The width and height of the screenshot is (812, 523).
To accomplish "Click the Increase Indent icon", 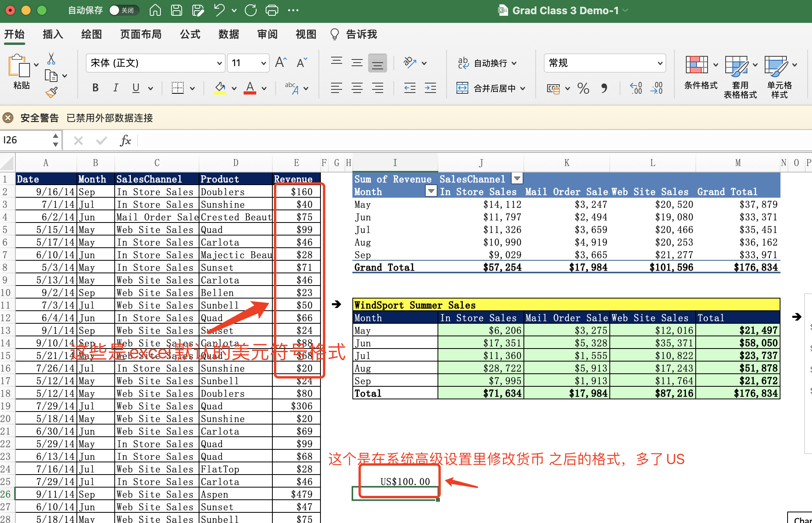I will click(430, 88).
